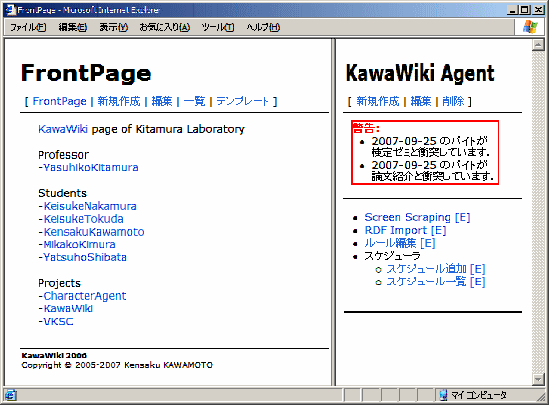Follow the YasuhikoKitamura professor link
Image resolution: width=549 pixels, height=405 pixels.
click(x=91, y=167)
